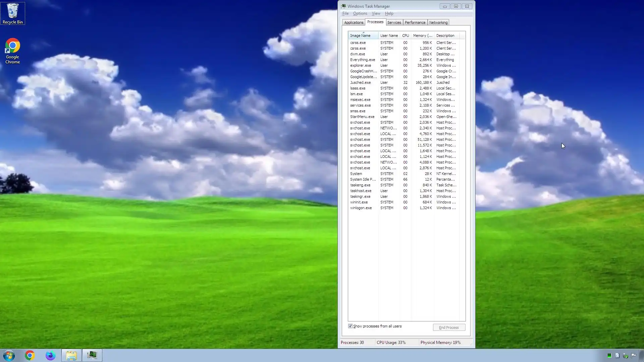Viewport: 644px width, 362px height.
Task: Select the Jusched.exe process row
Action: tap(361, 82)
